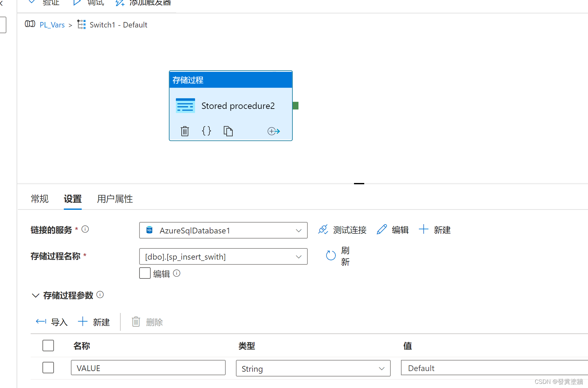Open String type dropdown for VALUE

click(x=313, y=369)
